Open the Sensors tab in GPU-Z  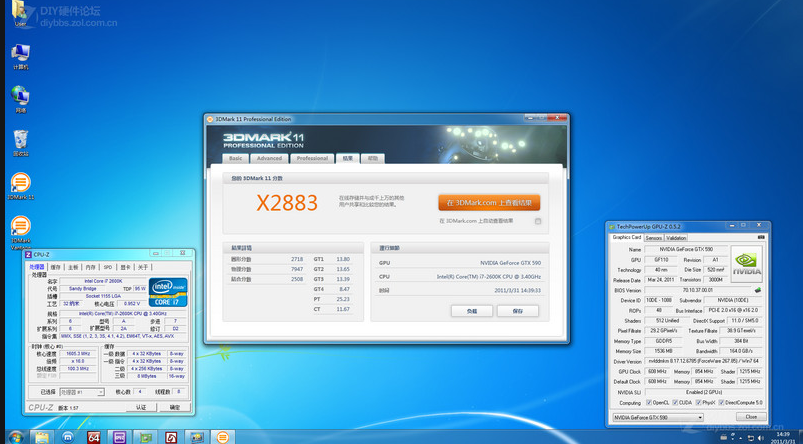(654, 238)
